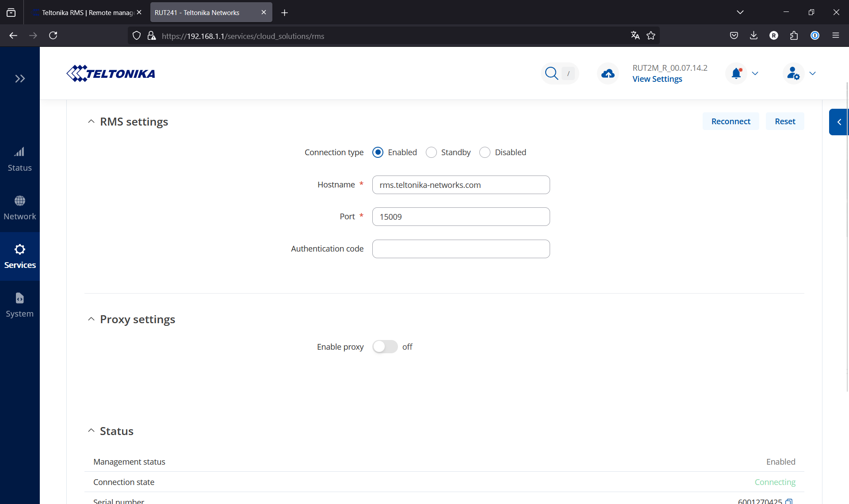This screenshot has width=849, height=504.
Task: Click the Management status Enabled value
Action: (x=780, y=462)
